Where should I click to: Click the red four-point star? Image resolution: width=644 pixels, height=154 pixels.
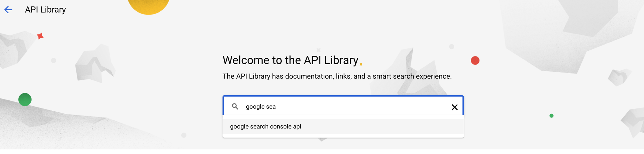pos(40,36)
